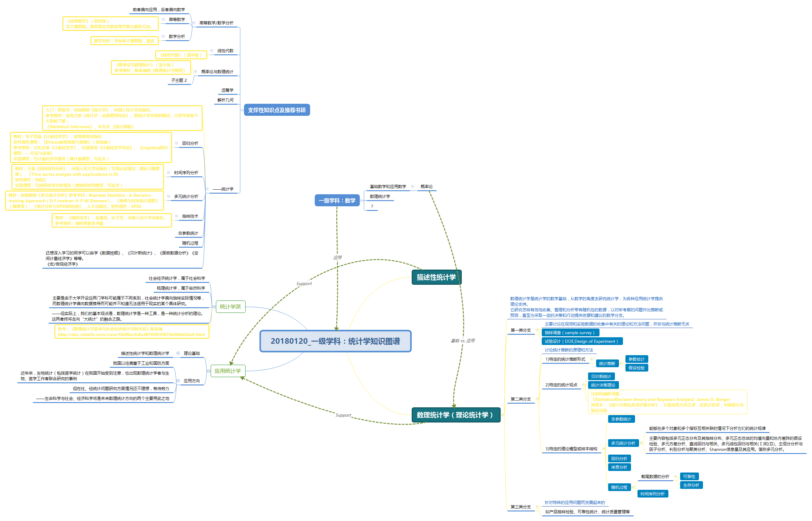Collapse the 第三类分支 branch toggle
This screenshot has height=521, width=812.
(537, 507)
